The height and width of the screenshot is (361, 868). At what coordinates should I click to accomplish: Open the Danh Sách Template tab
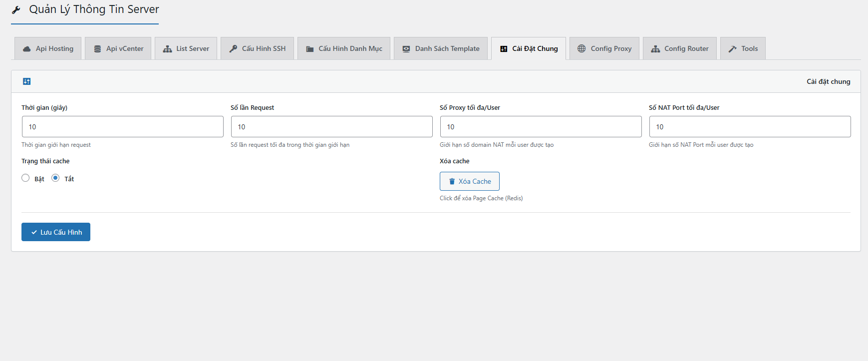[440, 48]
